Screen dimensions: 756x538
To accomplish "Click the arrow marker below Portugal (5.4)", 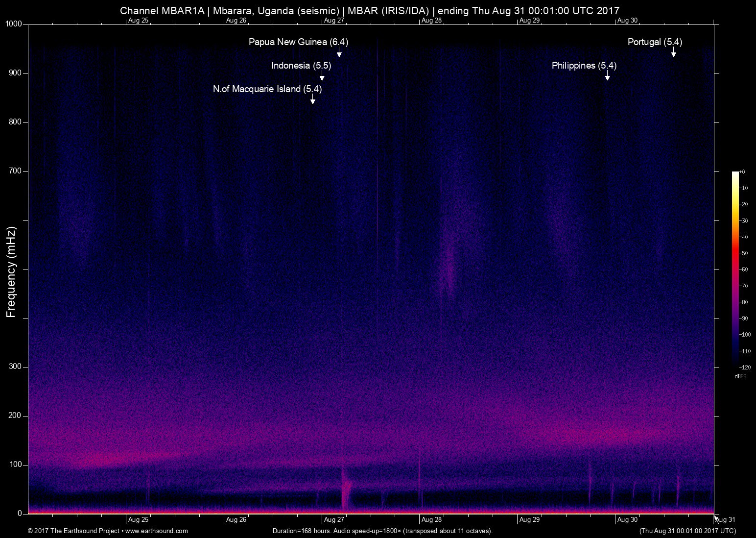I will [673, 53].
